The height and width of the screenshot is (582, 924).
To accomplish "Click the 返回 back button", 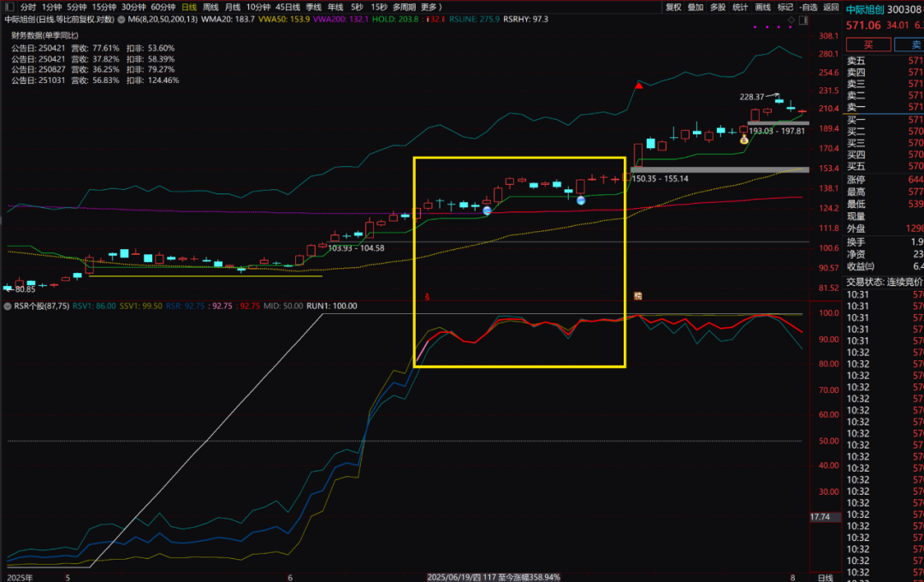I will tap(831, 7).
